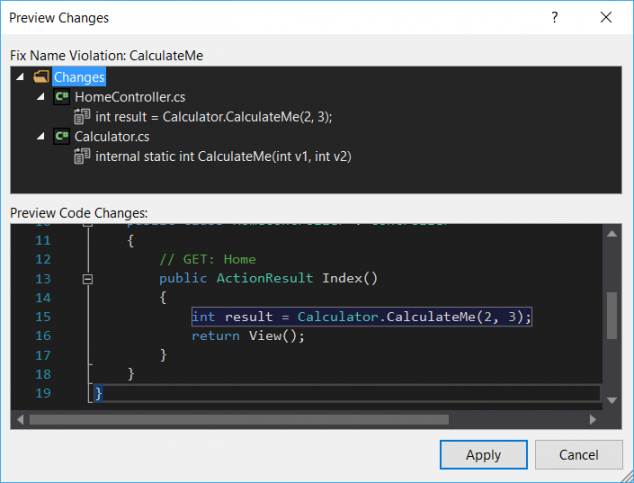Collapse the Index() method outlining box
Image resolution: width=634 pixels, height=483 pixels.
(88, 279)
